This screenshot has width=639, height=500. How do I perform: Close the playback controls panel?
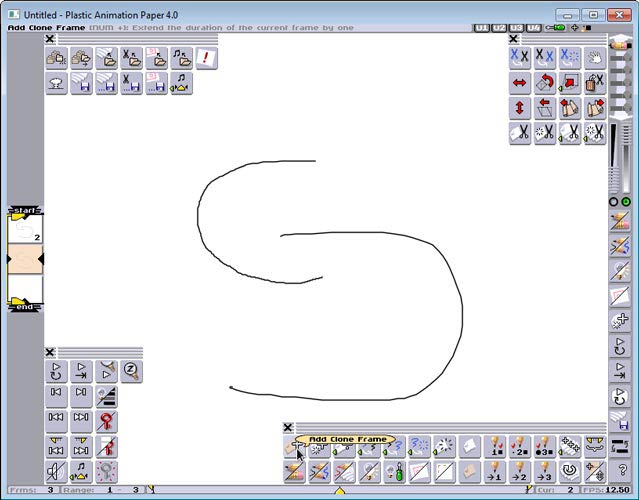(50, 351)
